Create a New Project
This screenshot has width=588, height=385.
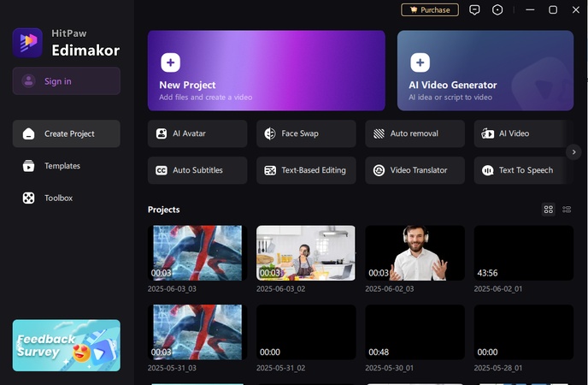266,71
